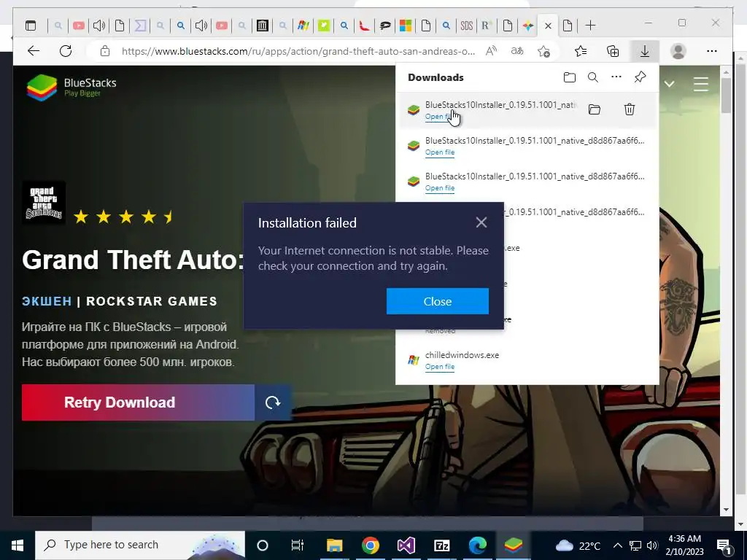This screenshot has height=560, width=747.
Task: Open the taskbar clock and date
Action: click(x=684, y=545)
